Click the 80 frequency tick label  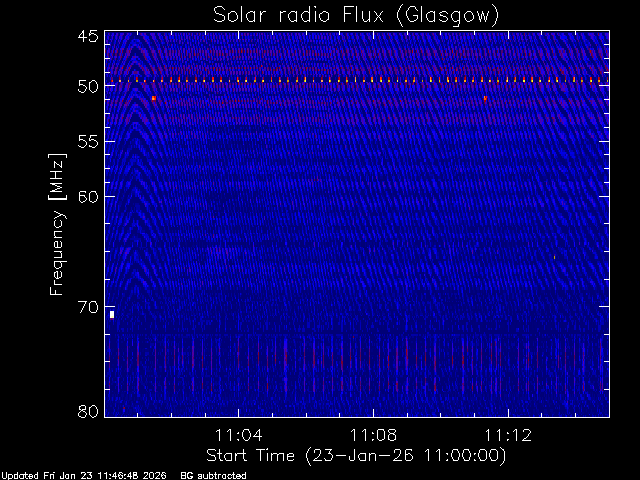pos(88,411)
